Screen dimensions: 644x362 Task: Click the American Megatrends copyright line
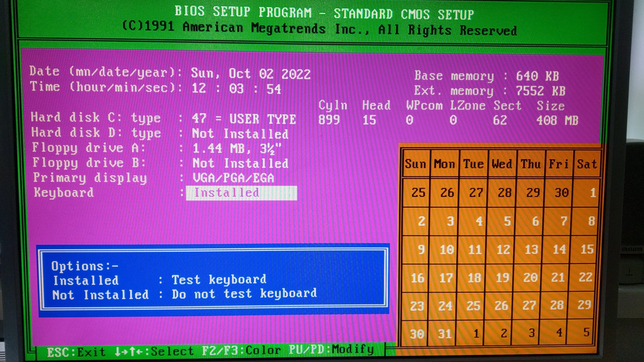click(319, 28)
